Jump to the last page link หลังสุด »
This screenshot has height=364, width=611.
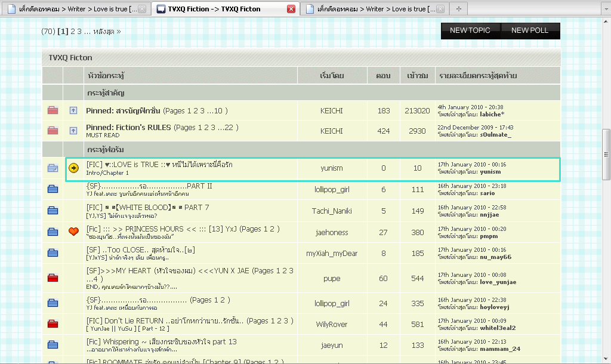(107, 32)
